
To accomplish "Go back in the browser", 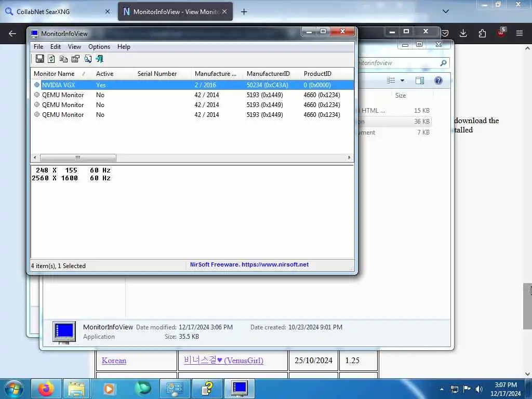I will (12, 33).
